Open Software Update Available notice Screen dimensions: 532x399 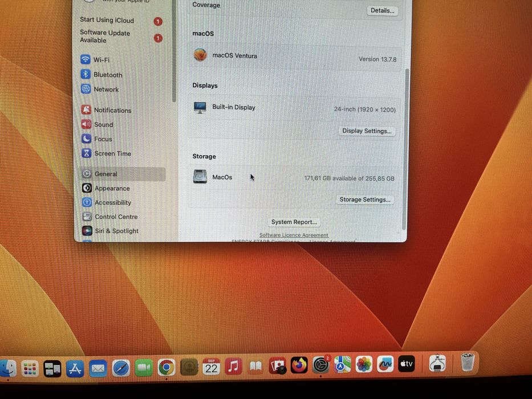121,36
